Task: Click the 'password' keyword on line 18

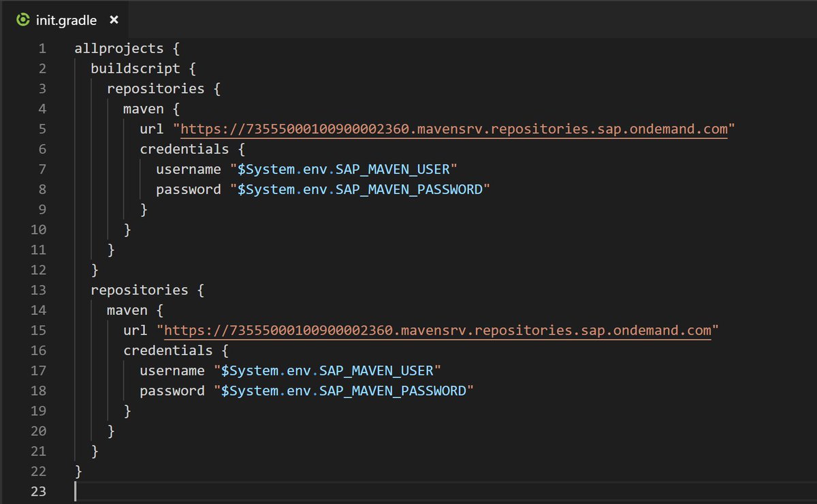Action: click(x=172, y=391)
